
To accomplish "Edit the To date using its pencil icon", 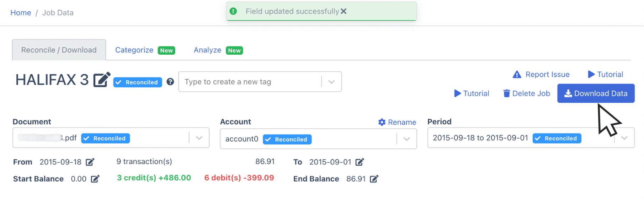I will click(360, 162).
